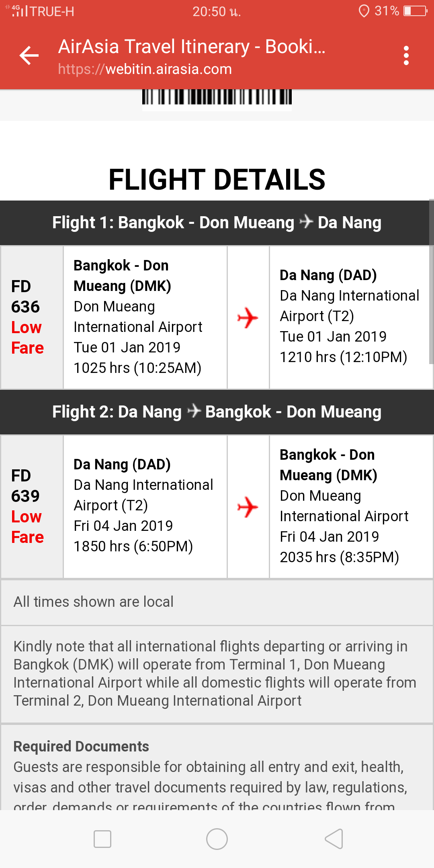Click the page scrollbar on right edge
Screen dimensions: 434x868
[431, 281]
